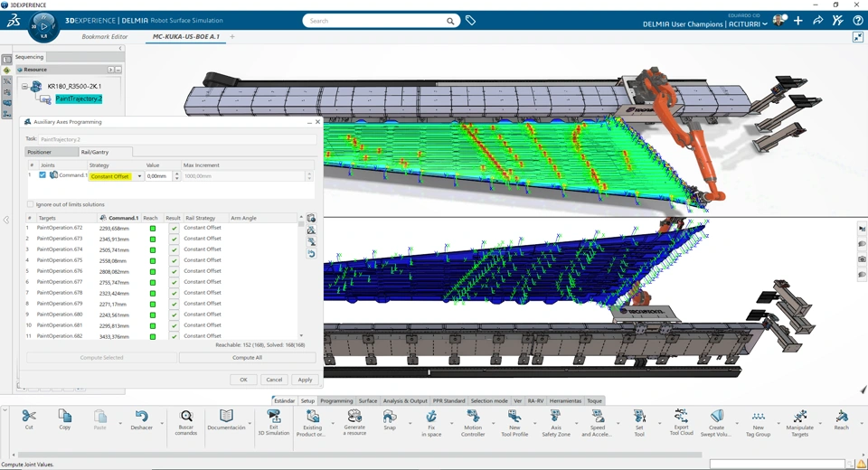The image size is (868, 470).
Task: Open the Constant Offset strategy dropdown
Action: pos(139,176)
